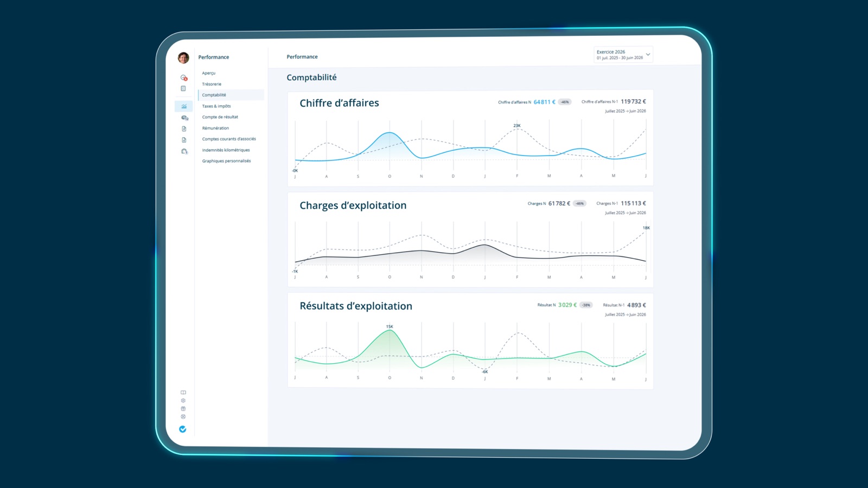Open the checklist document sidebar icon

point(183,88)
